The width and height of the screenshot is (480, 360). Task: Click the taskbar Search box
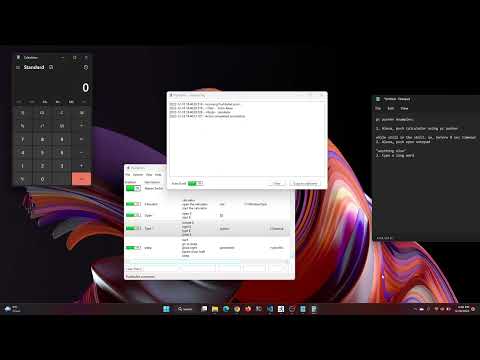[x=185, y=309]
